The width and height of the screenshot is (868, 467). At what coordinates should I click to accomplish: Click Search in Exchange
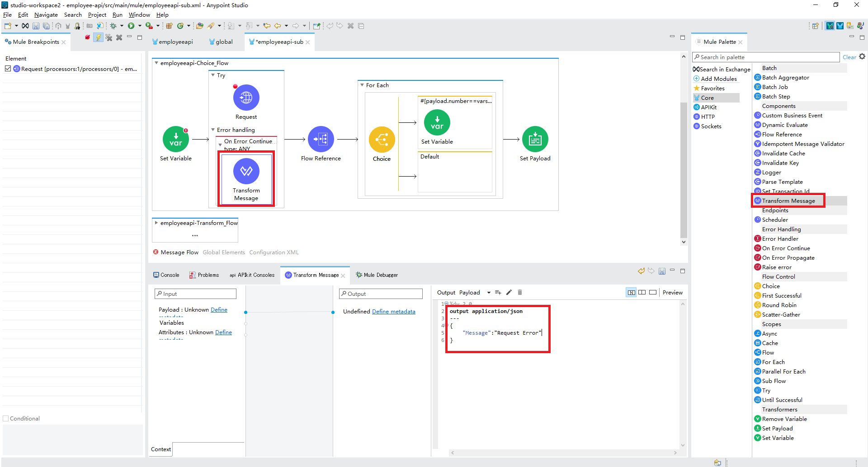click(722, 69)
